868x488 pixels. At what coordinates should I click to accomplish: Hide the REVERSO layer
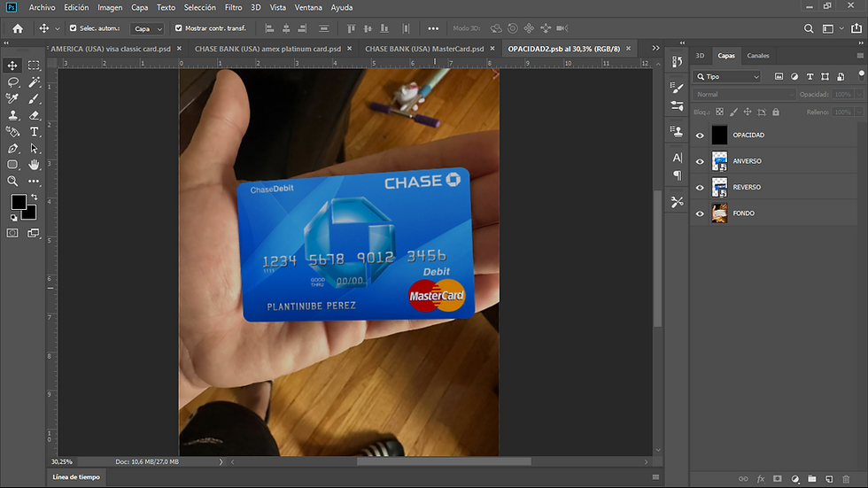(x=700, y=188)
